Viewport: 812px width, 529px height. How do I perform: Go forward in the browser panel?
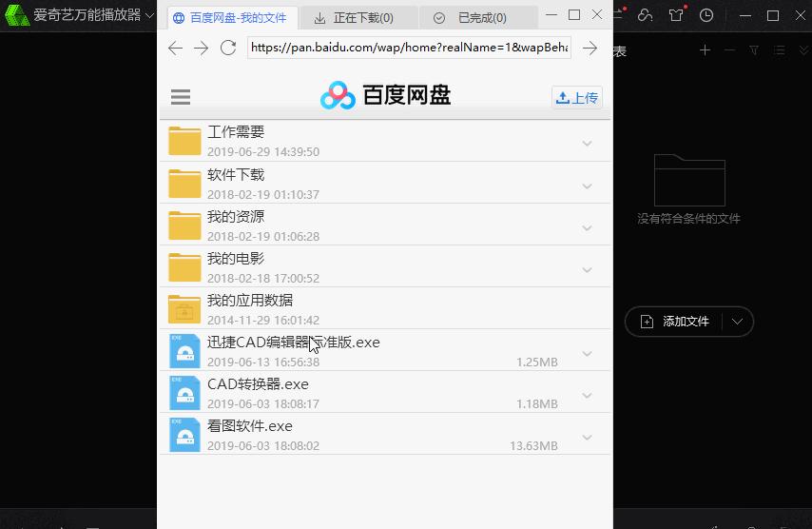[201, 49]
